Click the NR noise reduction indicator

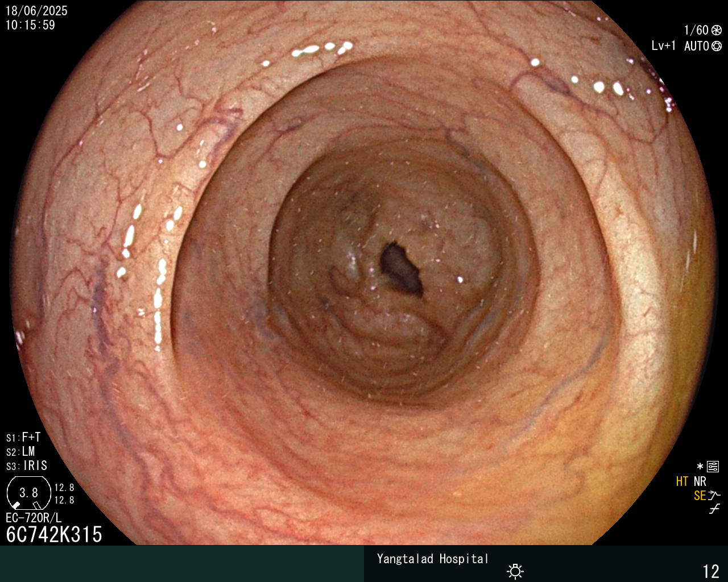click(x=700, y=481)
